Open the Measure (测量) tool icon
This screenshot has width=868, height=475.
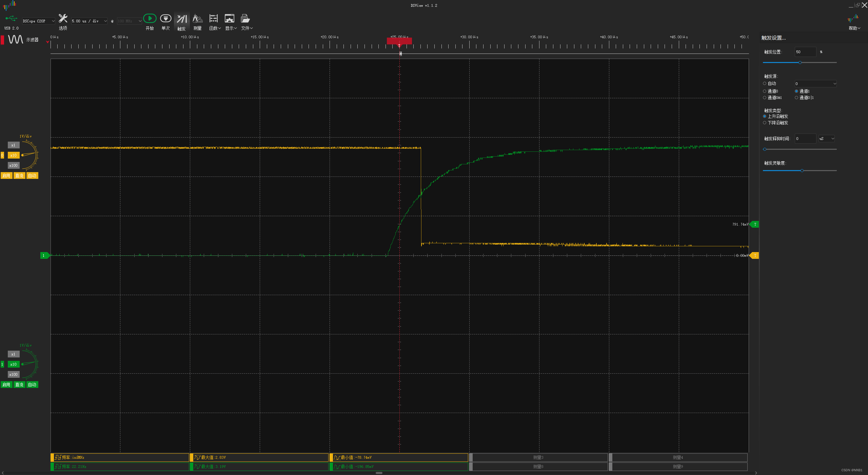(197, 19)
